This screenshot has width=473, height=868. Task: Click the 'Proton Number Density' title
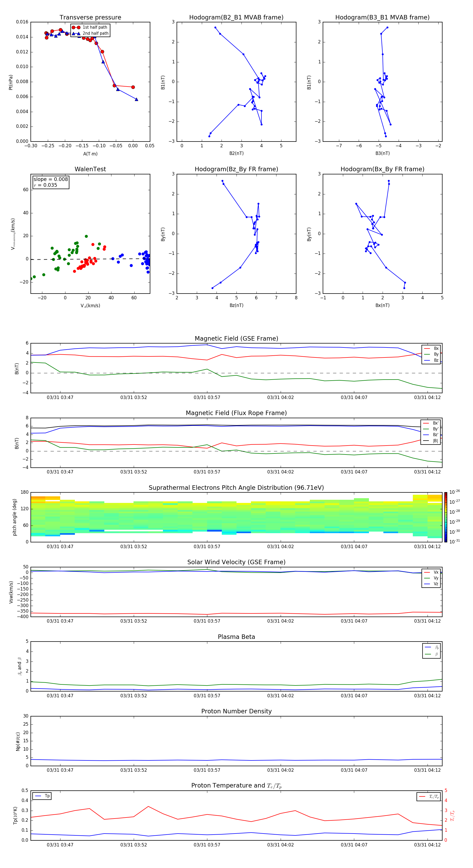236,711
